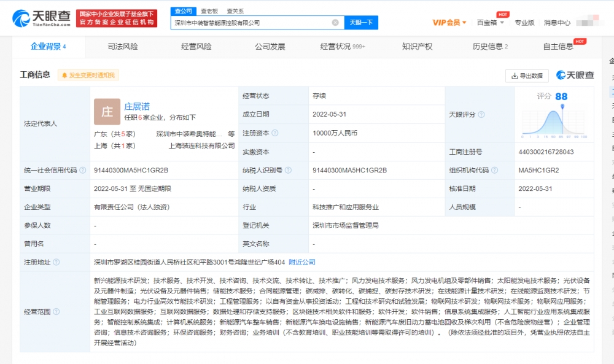Open 深圳市中装希奥特能 company link
Screen dimensions: 614x364
[x=188, y=134]
